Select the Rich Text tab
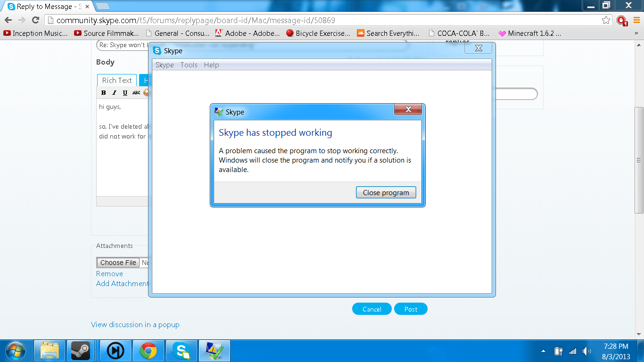The width and height of the screenshot is (644, 362). pos(117,81)
